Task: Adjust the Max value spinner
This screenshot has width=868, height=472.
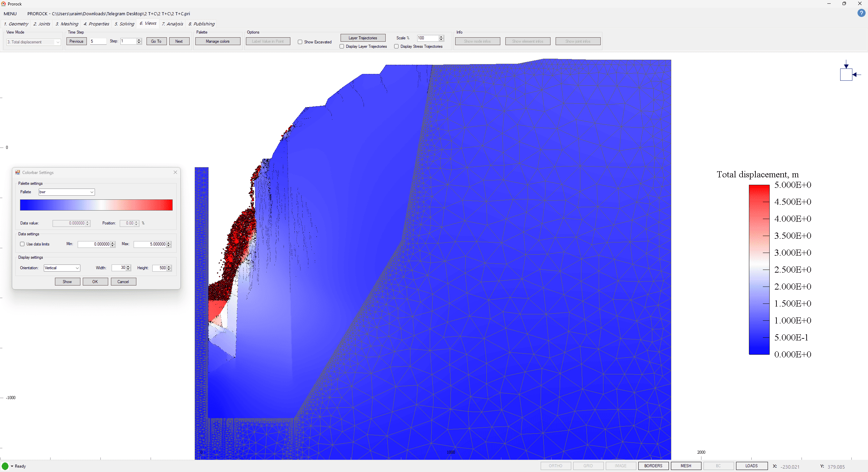Action: [169, 244]
